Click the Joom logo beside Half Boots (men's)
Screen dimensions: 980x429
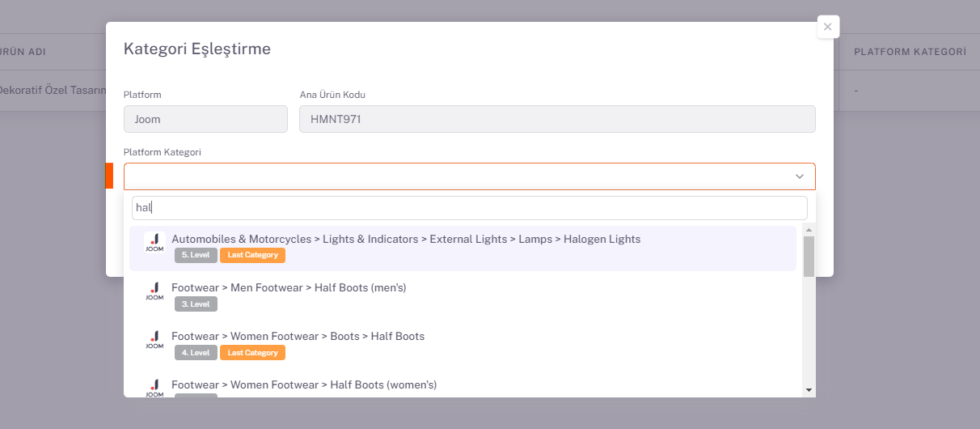[154, 291]
